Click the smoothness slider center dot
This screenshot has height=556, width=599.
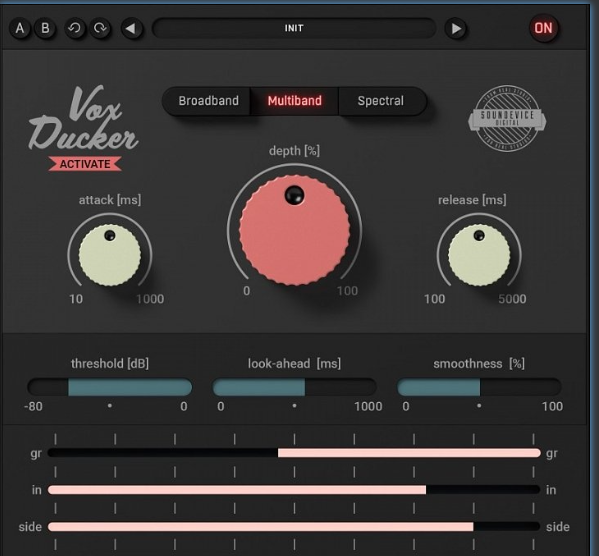pos(479,405)
